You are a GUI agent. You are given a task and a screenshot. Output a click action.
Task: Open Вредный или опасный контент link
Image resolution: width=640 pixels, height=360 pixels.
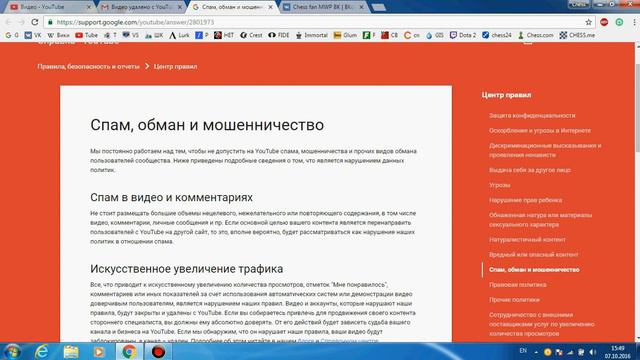[533, 255]
